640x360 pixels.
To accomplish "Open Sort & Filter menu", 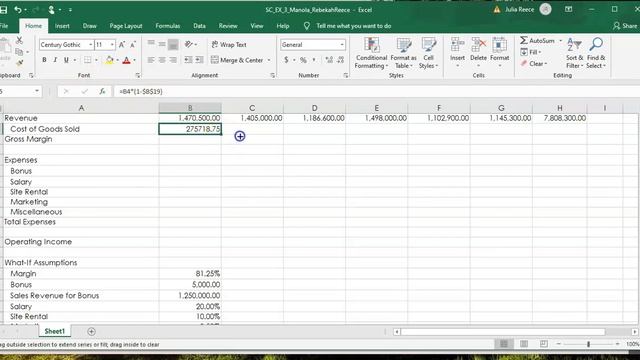I will click(x=574, y=53).
